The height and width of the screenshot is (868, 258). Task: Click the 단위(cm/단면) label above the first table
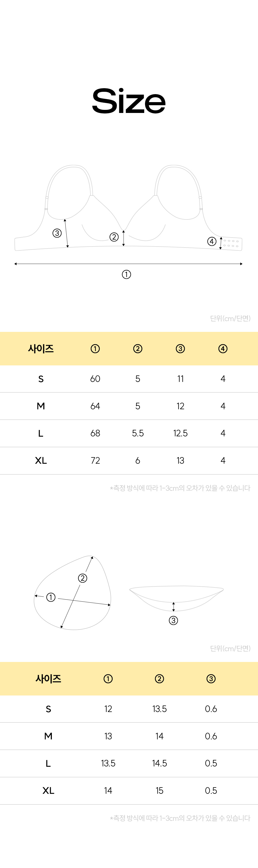pyautogui.click(x=230, y=318)
